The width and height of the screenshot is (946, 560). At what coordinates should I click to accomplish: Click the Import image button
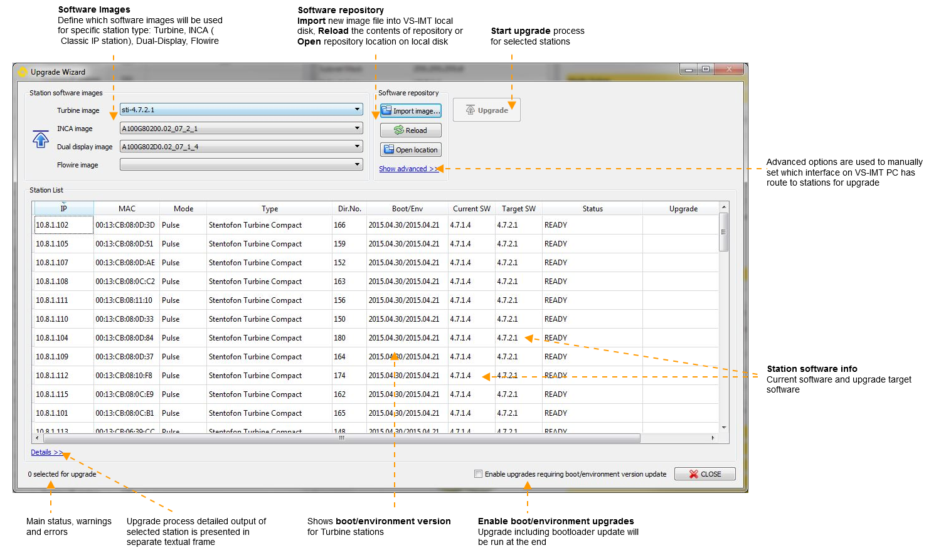(411, 111)
